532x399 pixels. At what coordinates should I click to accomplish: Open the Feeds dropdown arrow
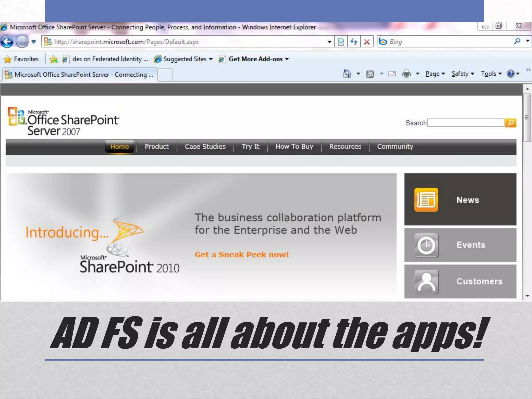click(382, 74)
